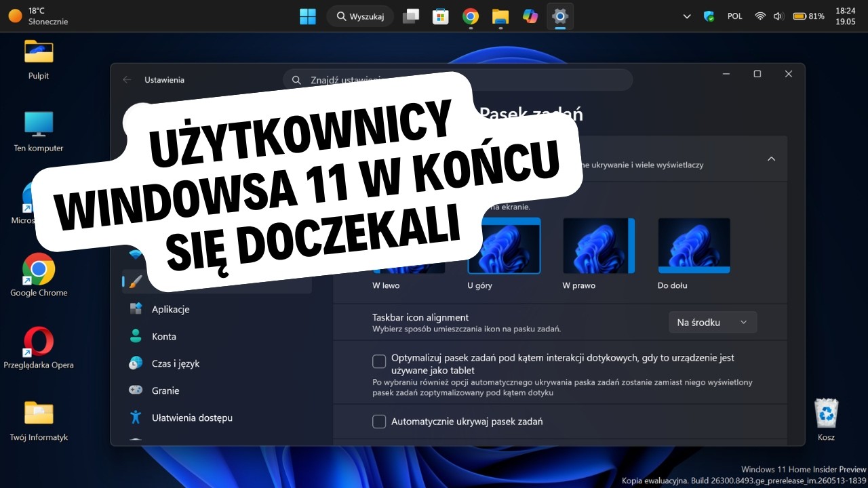Launch Copilot from the taskbar
868x488 pixels.
coord(530,16)
